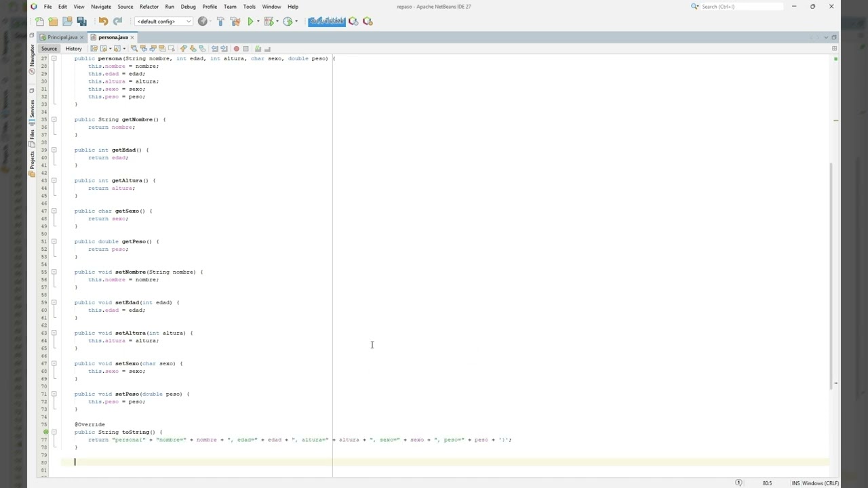Viewport: 868px width, 488px height.
Task: Toggle bookmark on current line
Action: [x=202, y=49]
